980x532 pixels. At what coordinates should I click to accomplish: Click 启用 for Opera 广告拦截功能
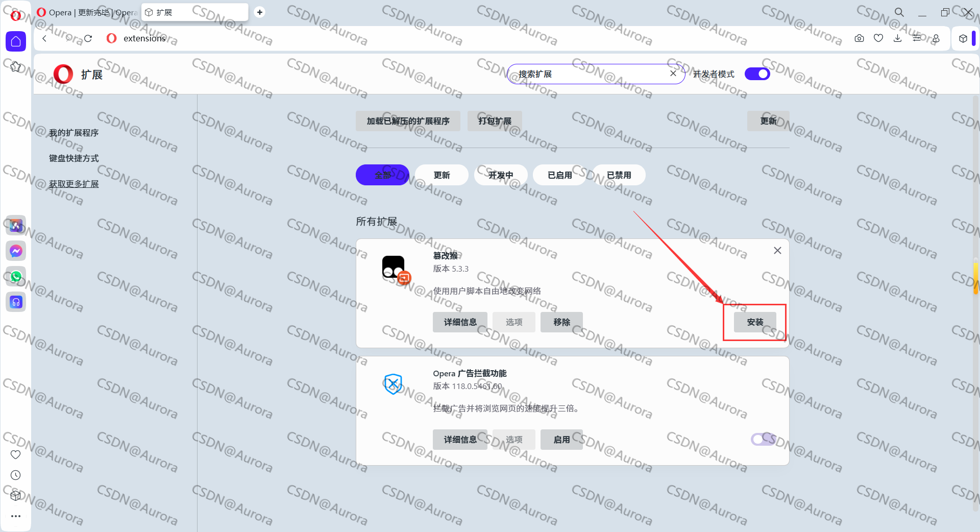561,440
